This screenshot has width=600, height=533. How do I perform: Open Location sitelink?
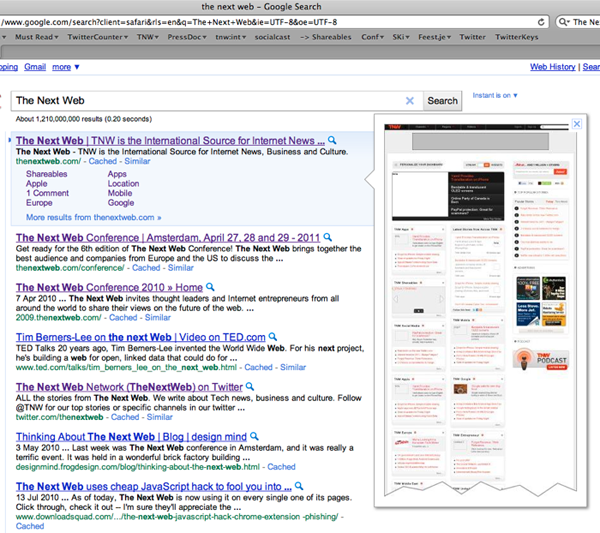click(123, 184)
